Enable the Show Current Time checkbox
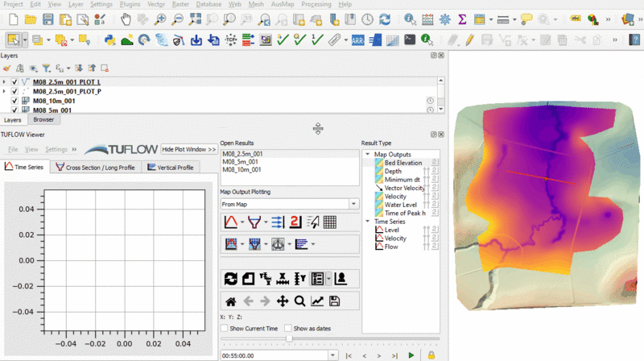644x361 pixels. coord(225,329)
